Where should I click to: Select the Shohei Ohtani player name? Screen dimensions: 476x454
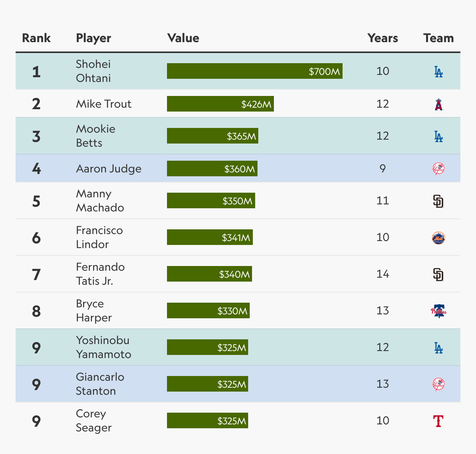click(x=93, y=71)
